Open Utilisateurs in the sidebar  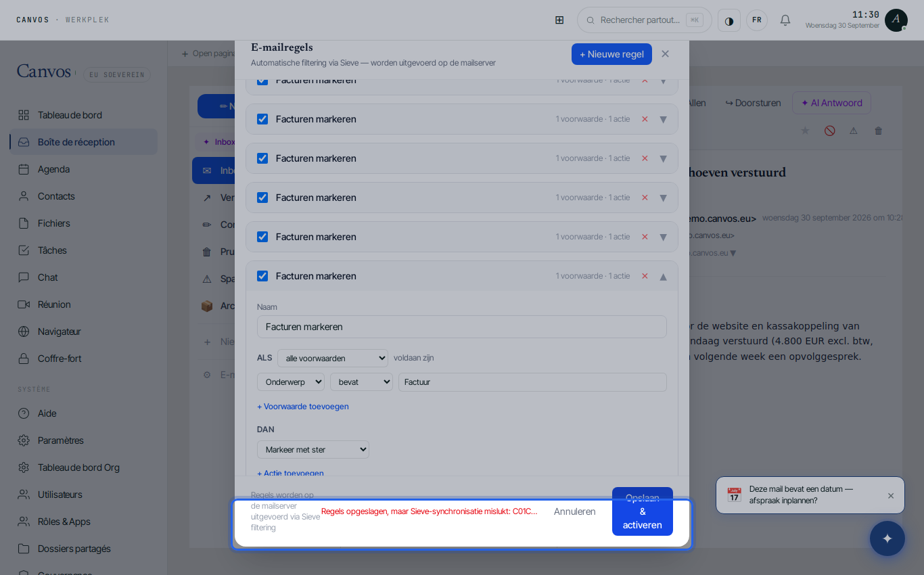click(x=84, y=495)
